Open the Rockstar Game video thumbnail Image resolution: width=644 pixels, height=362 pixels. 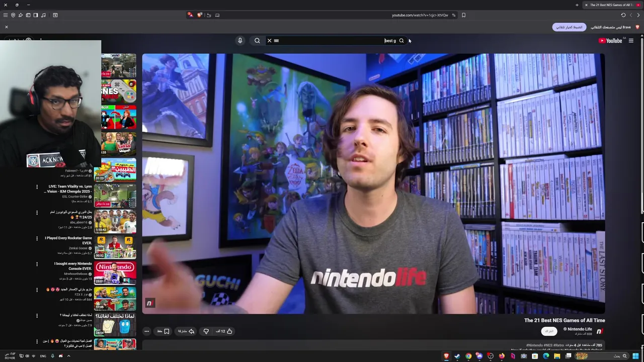pyautogui.click(x=115, y=247)
